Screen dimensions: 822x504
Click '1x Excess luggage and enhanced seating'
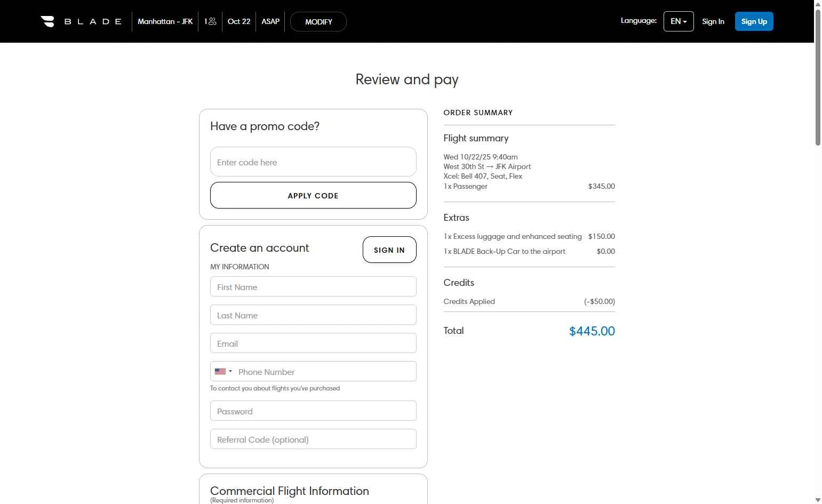pyautogui.click(x=513, y=236)
